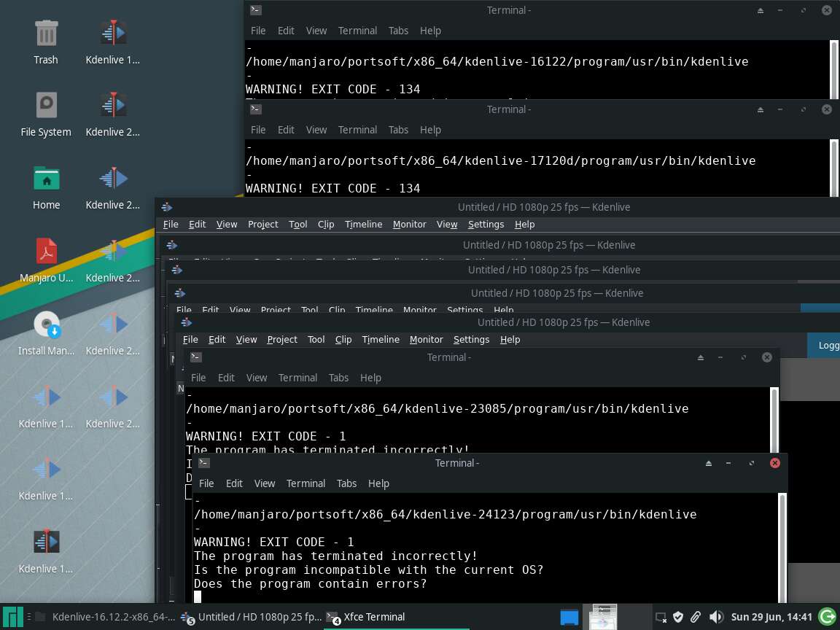Switch to Kdenlive-16.12.2-x86_64 folder taskbar button
Viewport: 840px width, 630px height.
(x=106, y=617)
